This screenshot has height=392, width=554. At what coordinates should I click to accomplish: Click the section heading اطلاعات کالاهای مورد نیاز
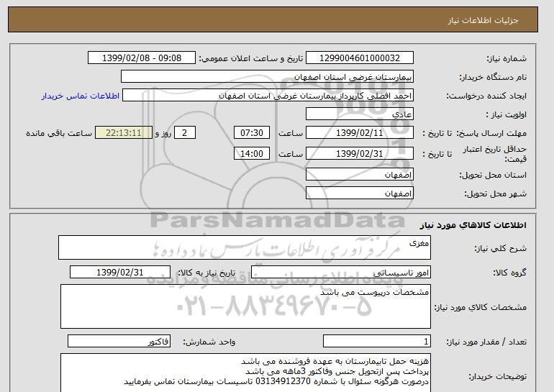[473, 225]
